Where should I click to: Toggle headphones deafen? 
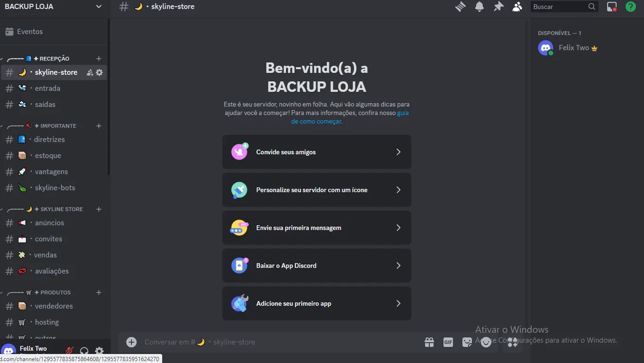tap(84, 351)
